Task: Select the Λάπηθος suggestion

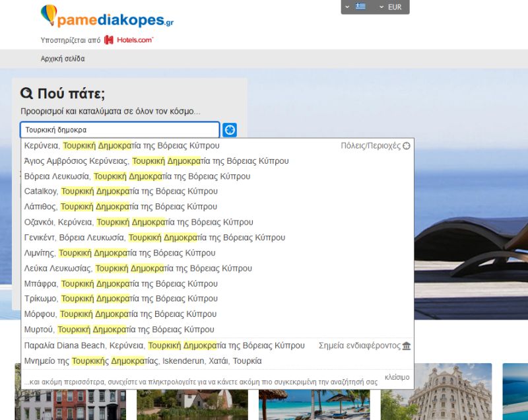Action: [217, 207]
